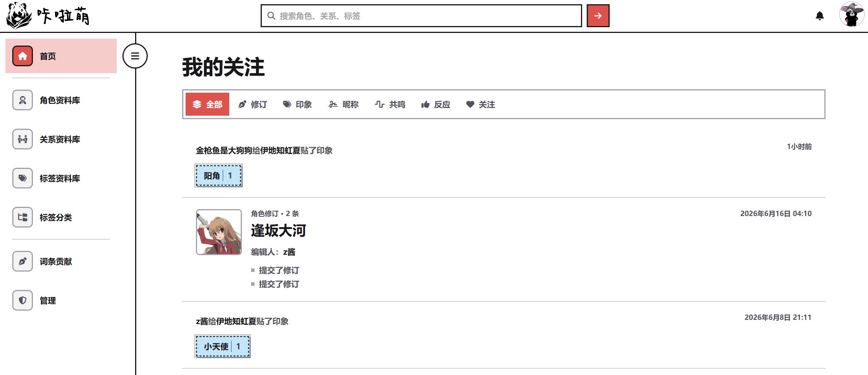The height and width of the screenshot is (375, 868).
Task: Open the 逢坂大河 character thumbnail
Action: coord(219,232)
